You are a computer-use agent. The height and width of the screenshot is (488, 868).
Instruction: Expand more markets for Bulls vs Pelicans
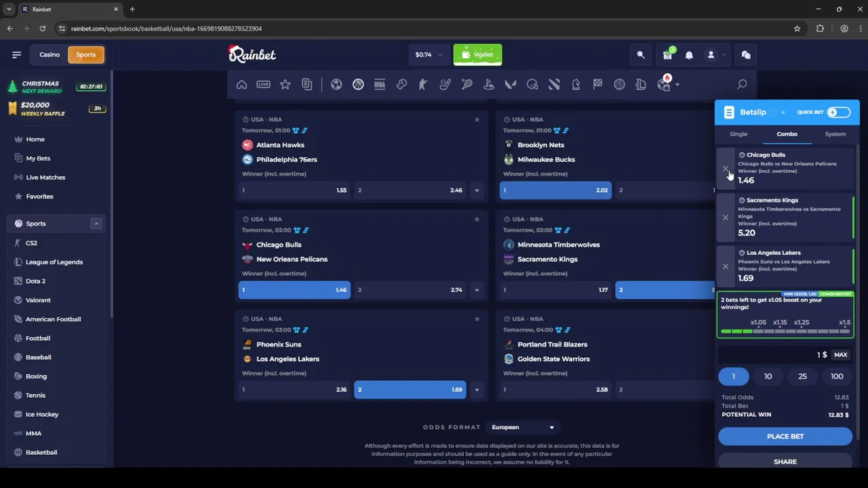pyautogui.click(x=477, y=290)
